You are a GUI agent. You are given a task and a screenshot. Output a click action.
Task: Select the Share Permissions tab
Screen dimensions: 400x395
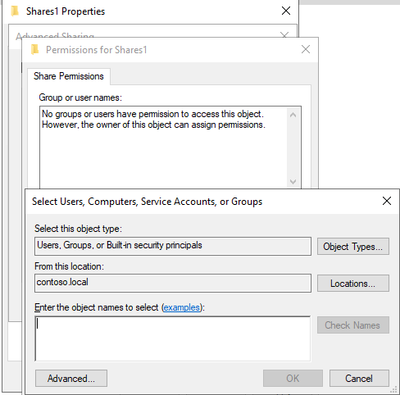[x=68, y=76]
